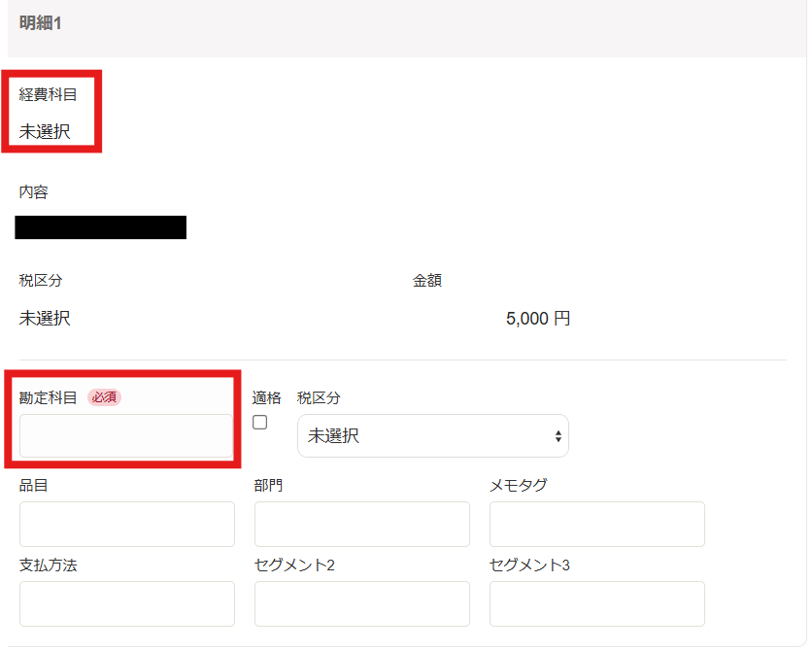Screen dimensions: 812x651
Task: Click the 勘定科目 label text
Action: [x=49, y=397]
